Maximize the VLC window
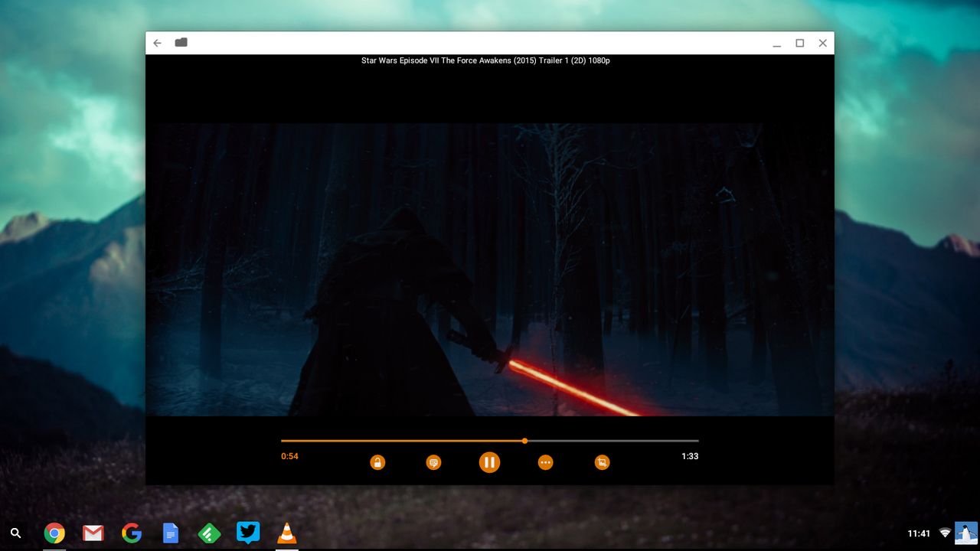Screen dimensions: 980x551 coord(799,44)
